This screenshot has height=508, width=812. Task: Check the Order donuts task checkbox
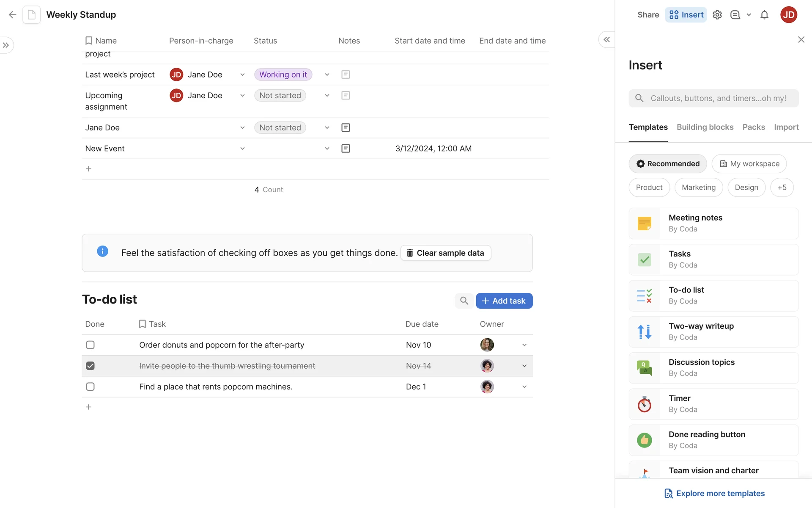90,345
